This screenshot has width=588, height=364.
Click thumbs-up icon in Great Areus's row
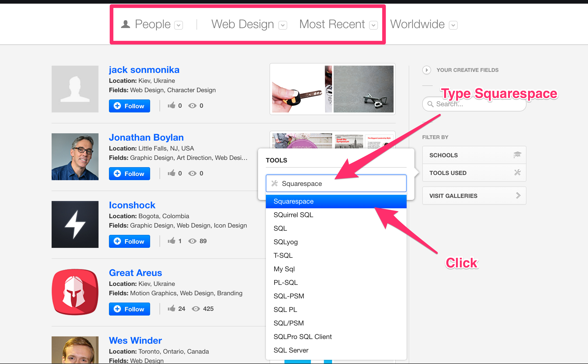171,309
